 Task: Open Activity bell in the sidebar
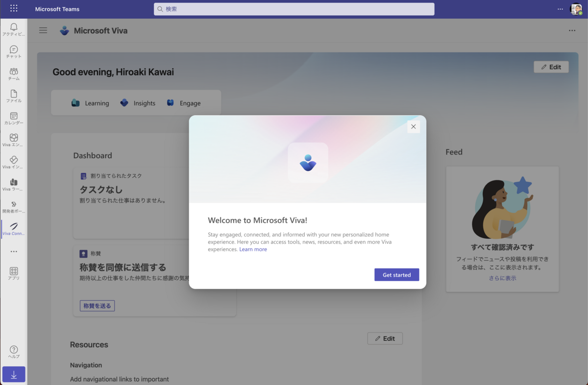(x=14, y=29)
